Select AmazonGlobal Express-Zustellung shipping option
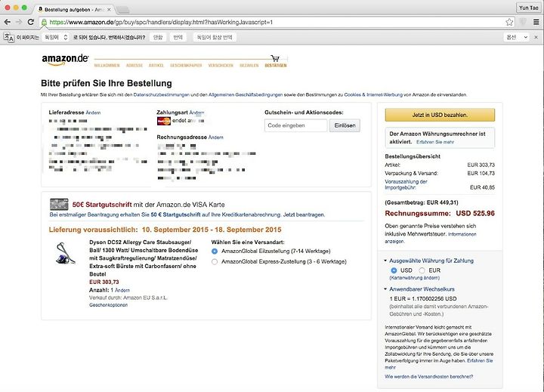Screen dimensions: 544x392 [x=215, y=261]
